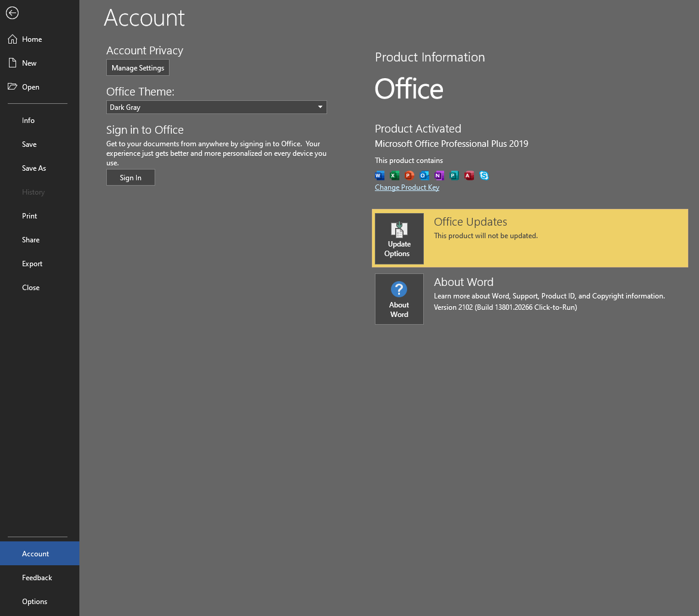Click Manage Settings button
The height and width of the screenshot is (616, 699).
[x=138, y=68]
